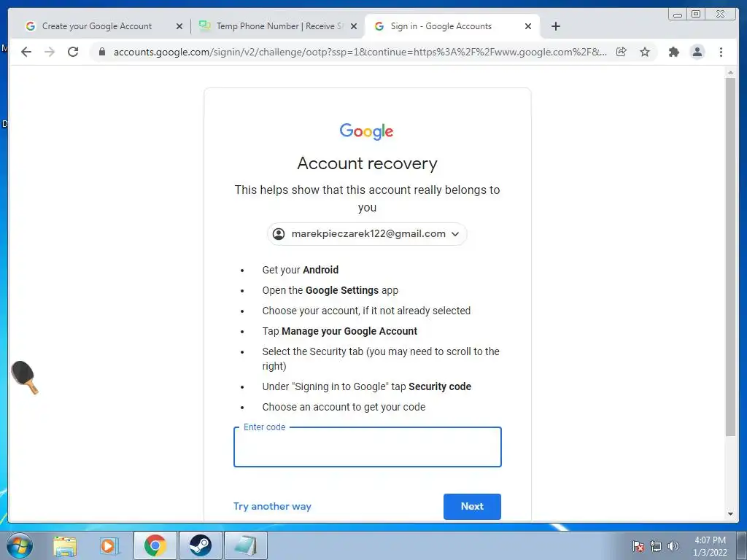Viewport: 747px width, 560px height.
Task: Click the Try another way link
Action: 272,506
